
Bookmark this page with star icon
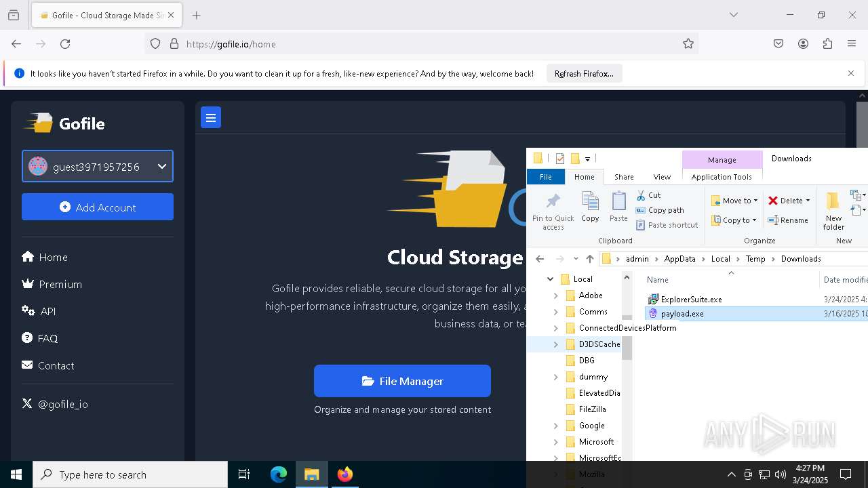(x=688, y=44)
